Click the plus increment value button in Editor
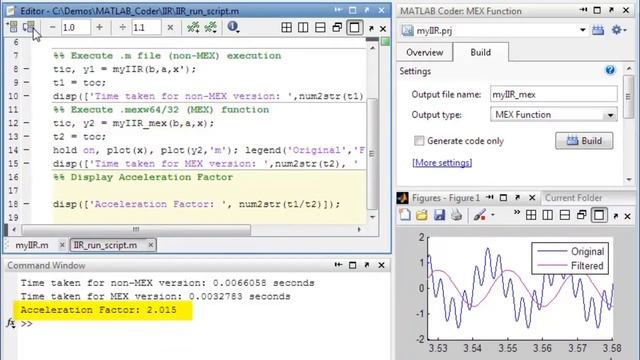Screen dimensions: 640x360 tap(99, 27)
